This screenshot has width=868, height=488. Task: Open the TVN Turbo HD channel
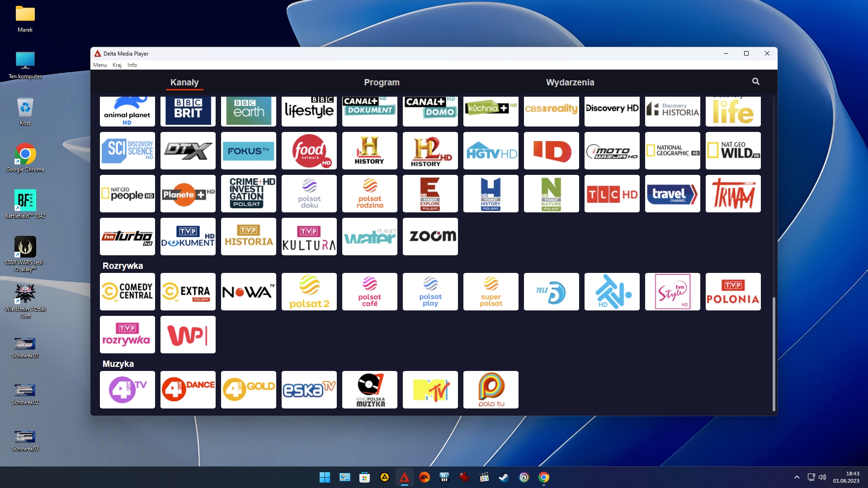click(127, 236)
